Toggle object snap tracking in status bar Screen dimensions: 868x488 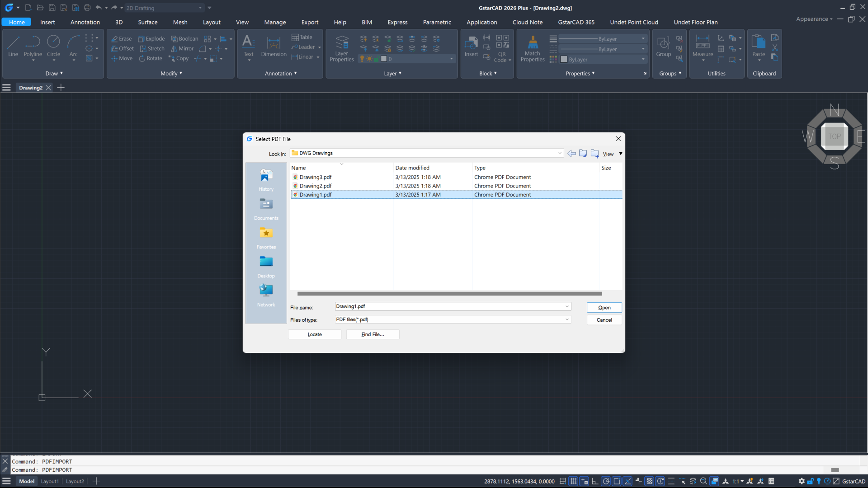[x=628, y=481]
